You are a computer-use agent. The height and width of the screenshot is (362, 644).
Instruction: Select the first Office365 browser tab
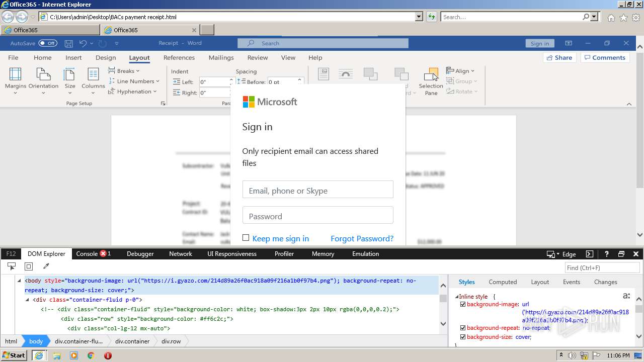tap(50, 30)
